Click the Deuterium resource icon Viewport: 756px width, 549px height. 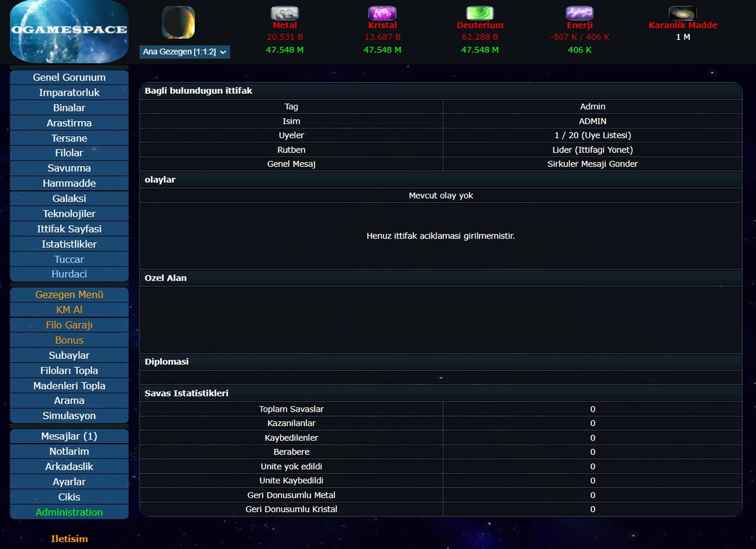pos(480,13)
